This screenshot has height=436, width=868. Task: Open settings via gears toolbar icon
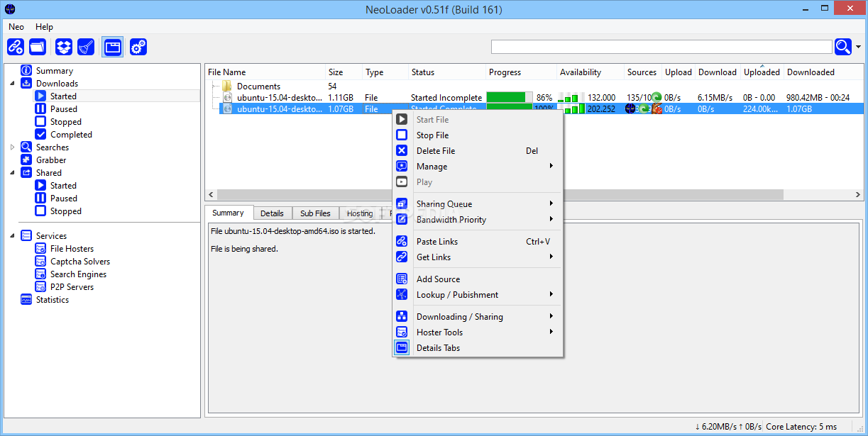pos(138,47)
